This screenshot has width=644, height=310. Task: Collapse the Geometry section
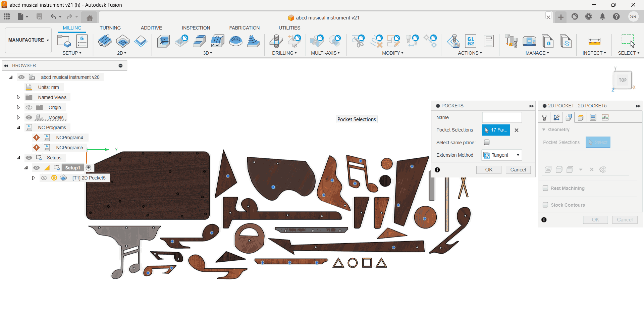click(x=544, y=130)
